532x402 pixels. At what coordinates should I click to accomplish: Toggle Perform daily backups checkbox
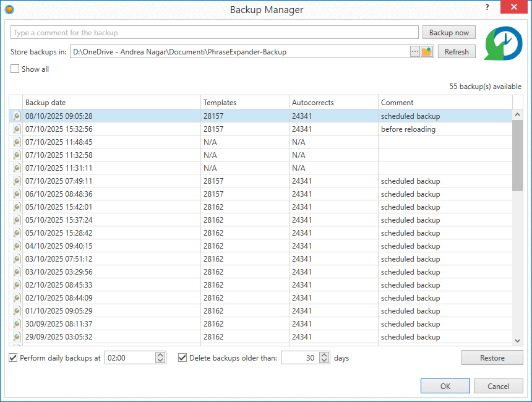(14, 357)
